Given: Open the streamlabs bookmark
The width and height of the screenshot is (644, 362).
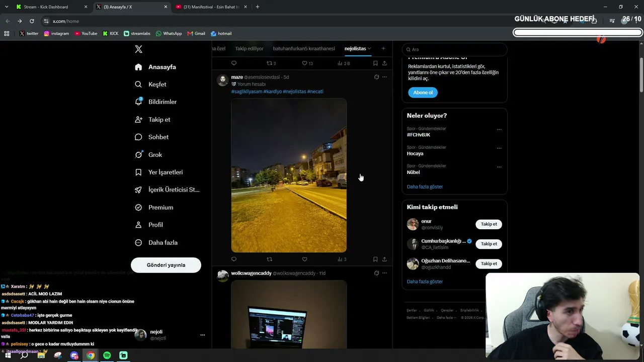Looking at the screenshot, I should (x=137, y=34).
